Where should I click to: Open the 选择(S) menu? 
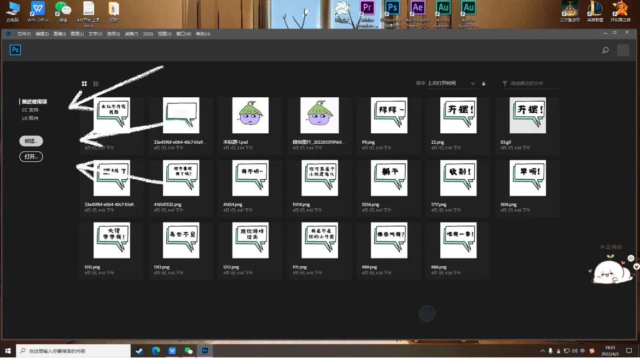113,34
